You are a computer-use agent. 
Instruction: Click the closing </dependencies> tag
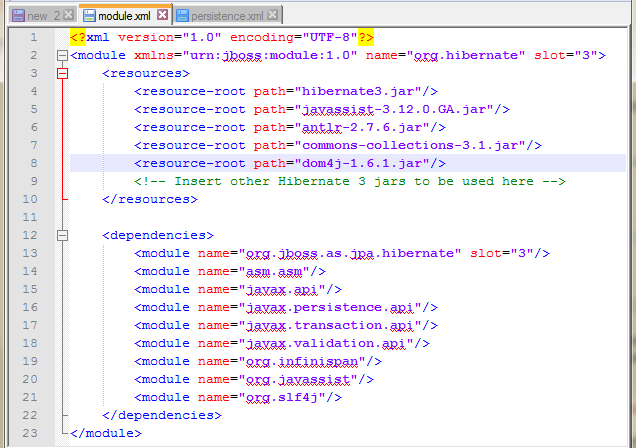coord(162,415)
